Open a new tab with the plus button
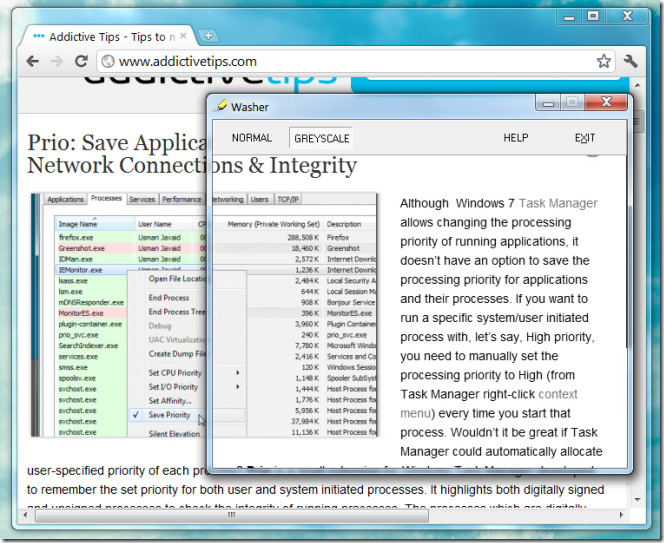The image size is (664, 543). click(208, 36)
